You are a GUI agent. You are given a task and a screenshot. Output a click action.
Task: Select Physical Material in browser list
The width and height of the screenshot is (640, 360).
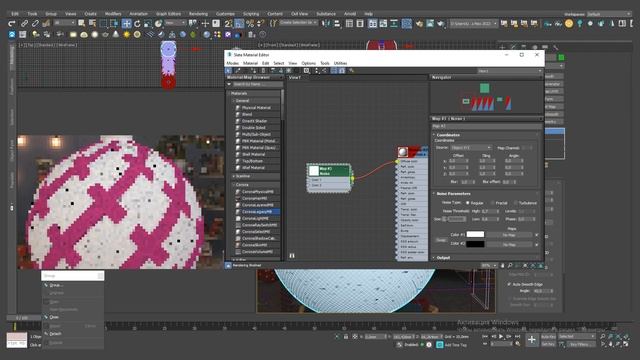(x=257, y=108)
